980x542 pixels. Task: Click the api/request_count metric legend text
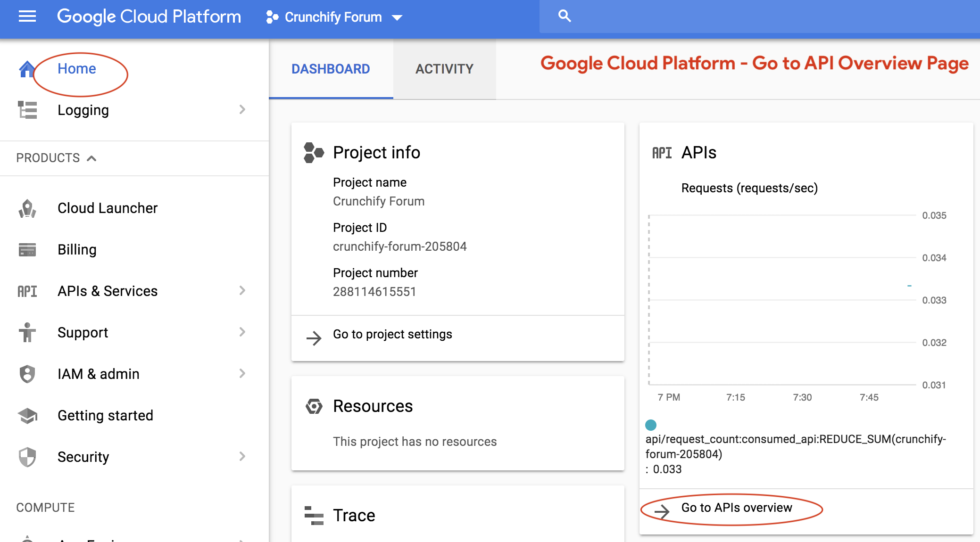pyautogui.click(x=796, y=446)
